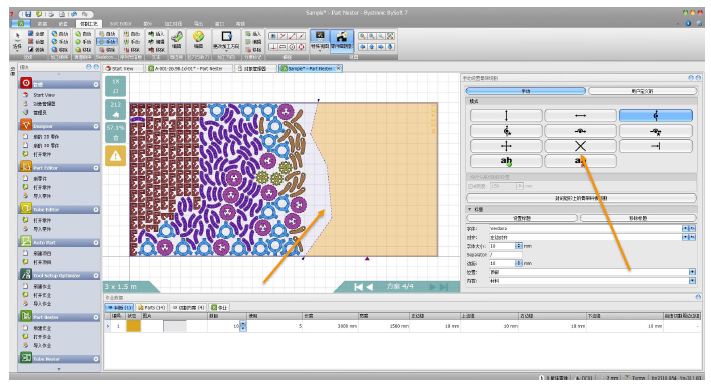Image resolution: width=711 pixels, height=389 pixels.
Task: Collapse the label section disclosure triangle
Action: pyautogui.click(x=470, y=209)
